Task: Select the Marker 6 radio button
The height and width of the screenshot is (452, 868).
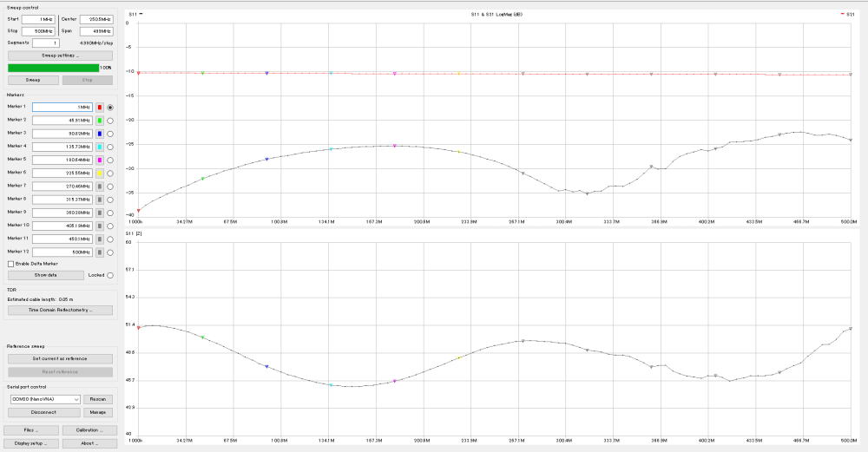Action: pyautogui.click(x=110, y=174)
